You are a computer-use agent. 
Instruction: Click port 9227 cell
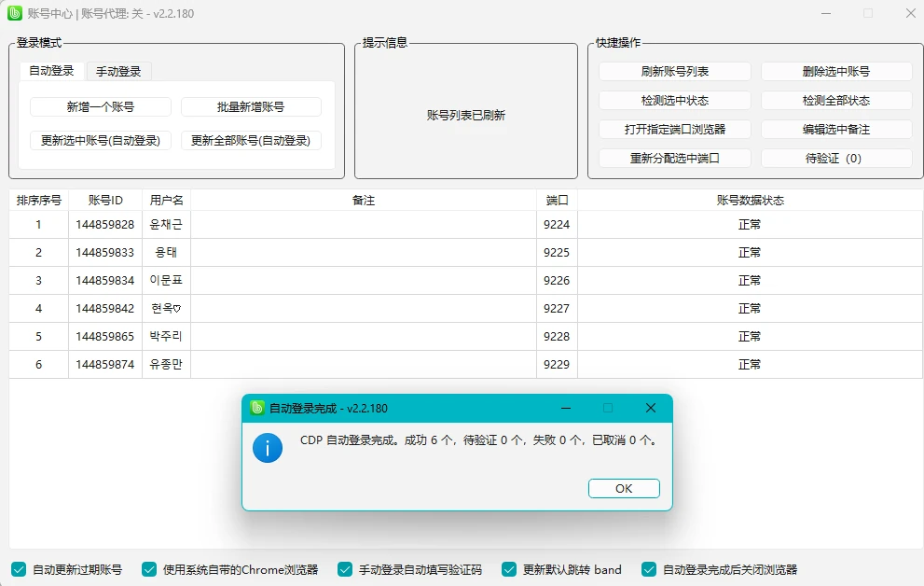557,308
